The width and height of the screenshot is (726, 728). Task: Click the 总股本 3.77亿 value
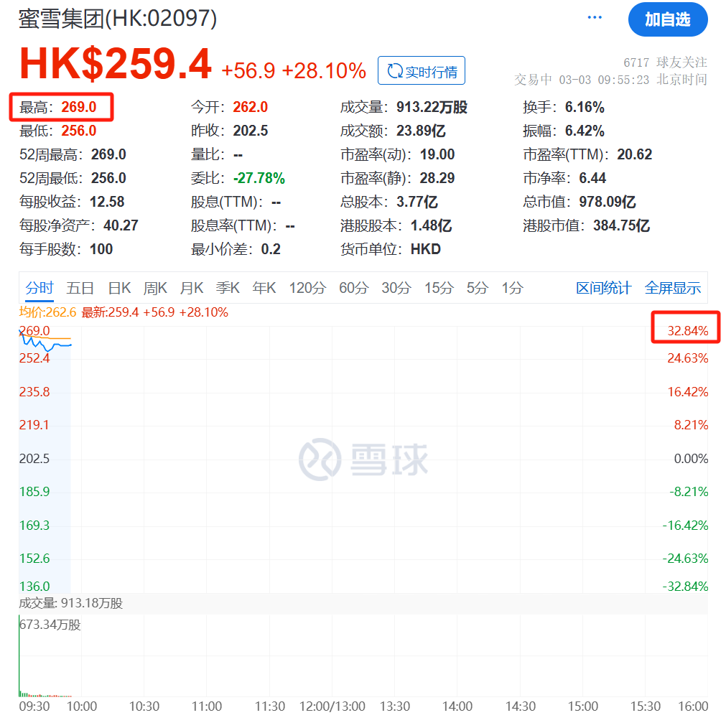pyautogui.click(x=416, y=202)
